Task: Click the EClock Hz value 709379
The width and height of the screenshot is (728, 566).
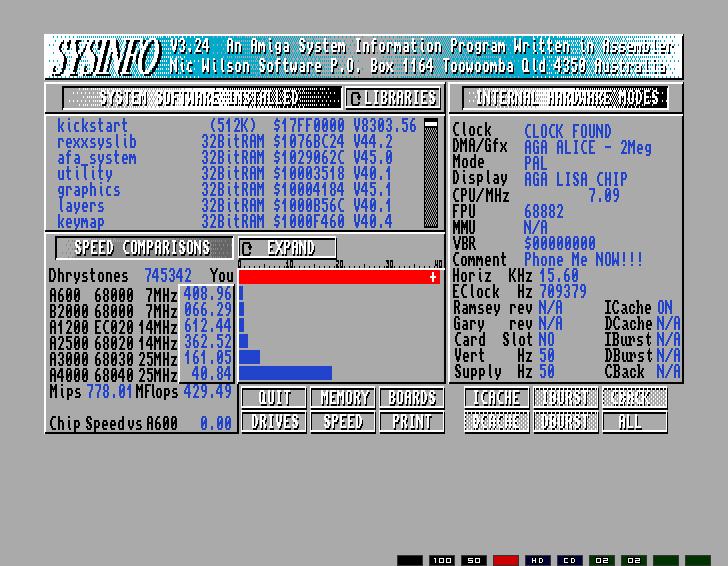Action: (563, 292)
